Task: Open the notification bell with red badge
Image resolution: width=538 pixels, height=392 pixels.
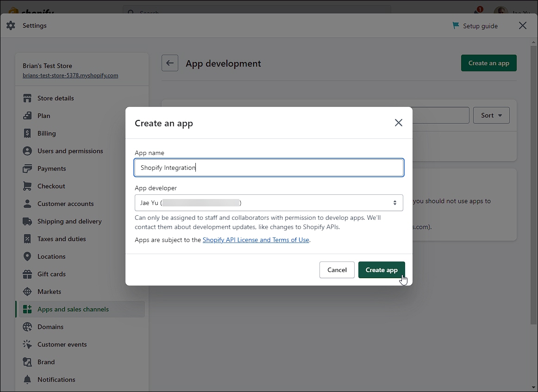Action: coord(478,11)
